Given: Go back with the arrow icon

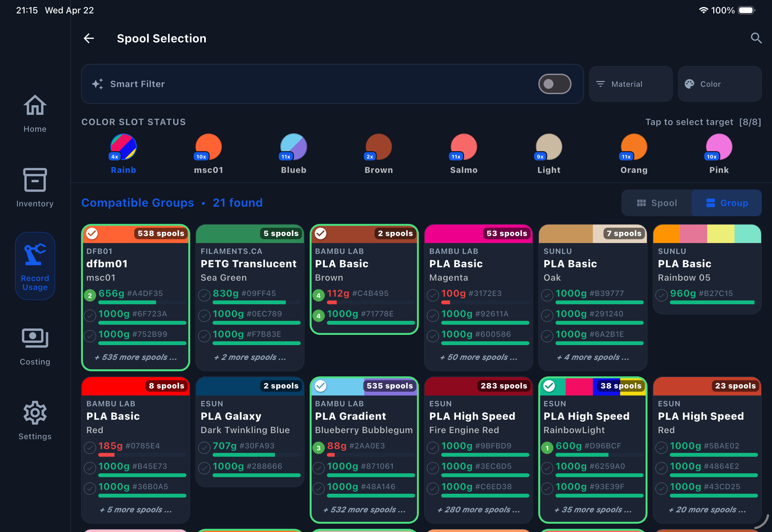Looking at the screenshot, I should pos(89,38).
